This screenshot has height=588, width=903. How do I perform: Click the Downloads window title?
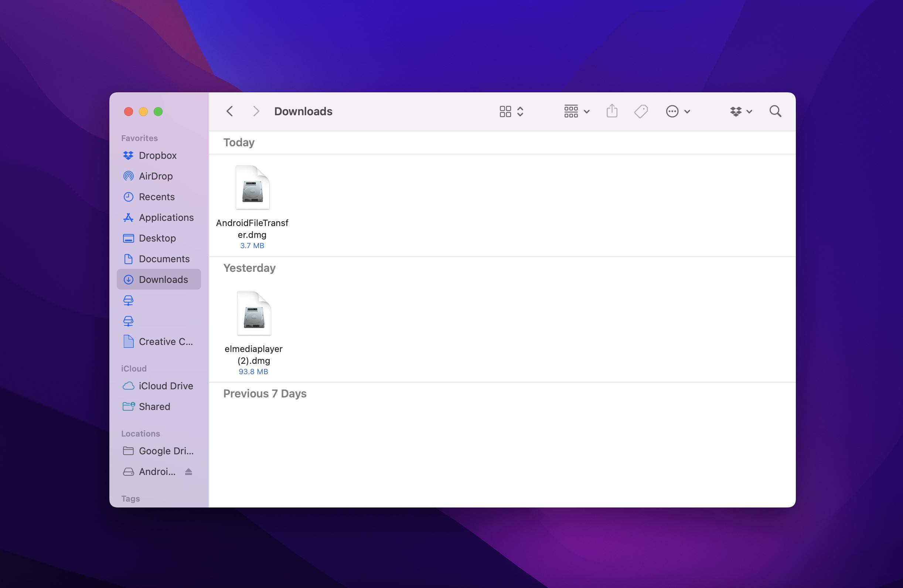click(303, 111)
